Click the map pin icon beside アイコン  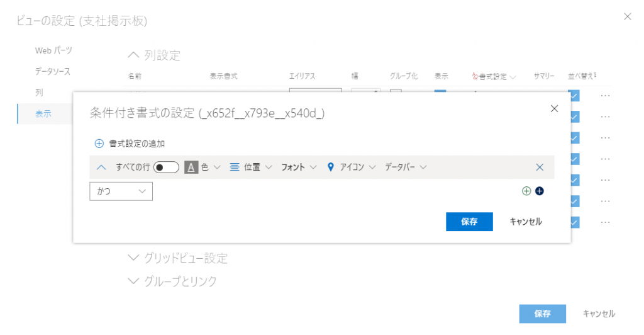pyautogui.click(x=331, y=167)
